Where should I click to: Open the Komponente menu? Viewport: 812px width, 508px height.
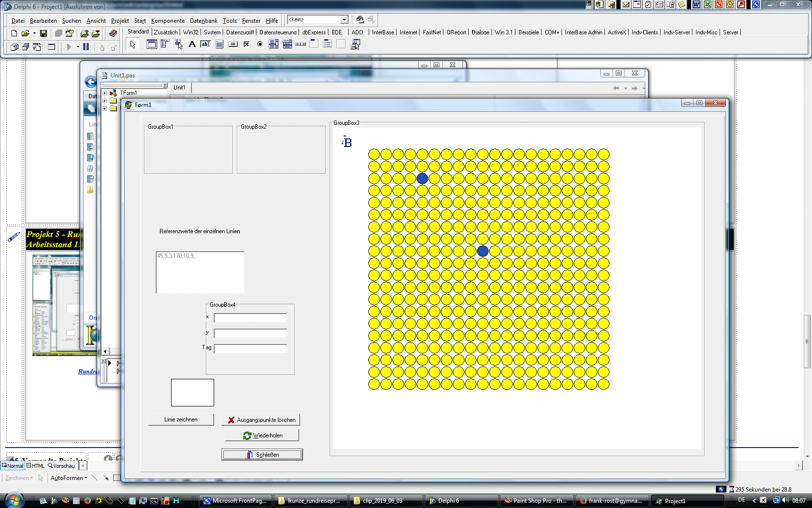click(x=168, y=21)
